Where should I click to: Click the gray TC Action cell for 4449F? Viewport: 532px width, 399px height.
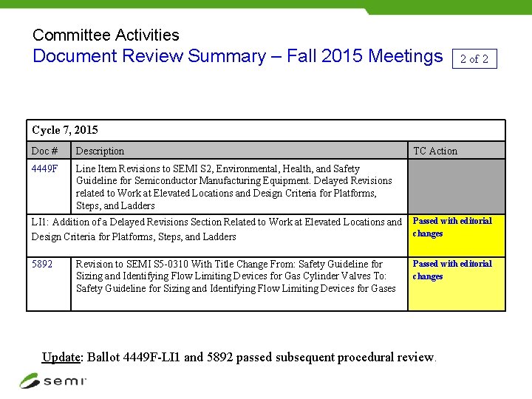pyautogui.click(x=457, y=186)
